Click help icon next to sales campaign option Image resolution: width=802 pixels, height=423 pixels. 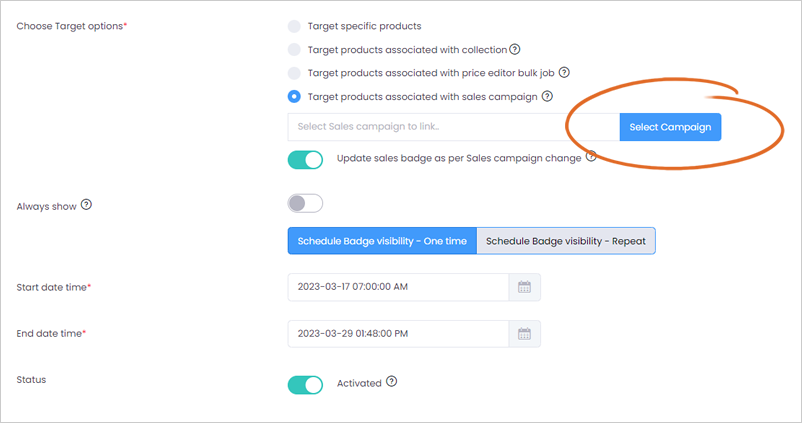click(x=547, y=96)
